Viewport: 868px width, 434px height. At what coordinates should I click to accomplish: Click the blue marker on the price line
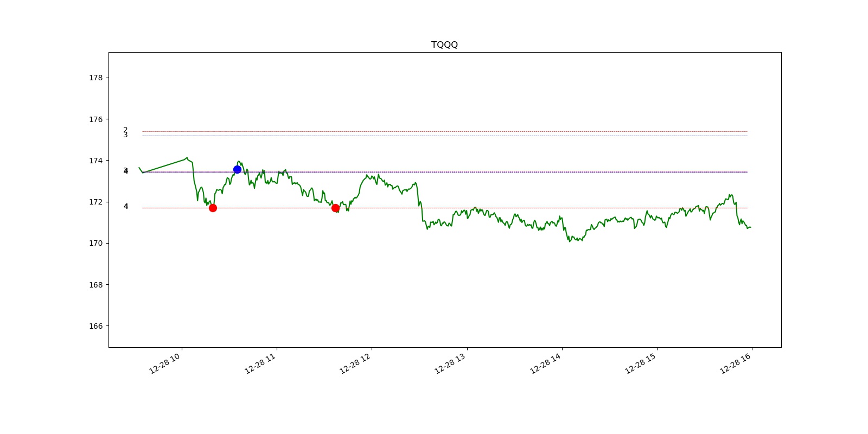click(x=237, y=169)
